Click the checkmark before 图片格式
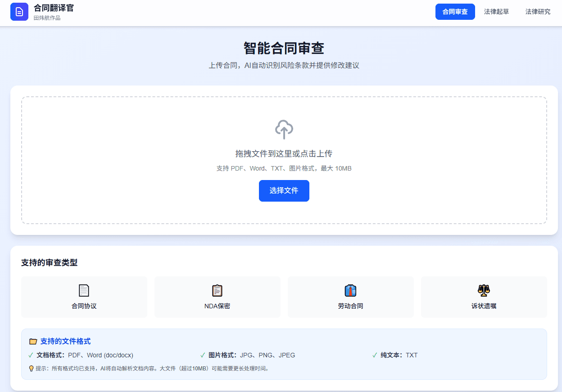 pos(202,355)
